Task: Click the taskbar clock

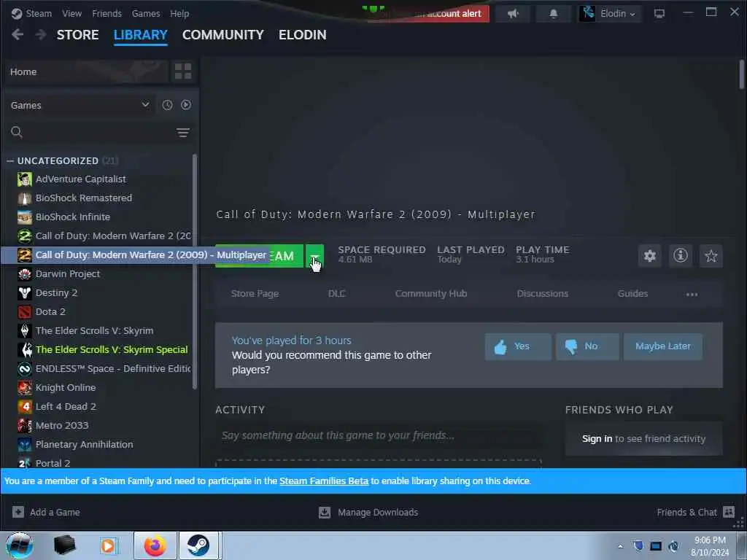Action: pyautogui.click(x=709, y=546)
